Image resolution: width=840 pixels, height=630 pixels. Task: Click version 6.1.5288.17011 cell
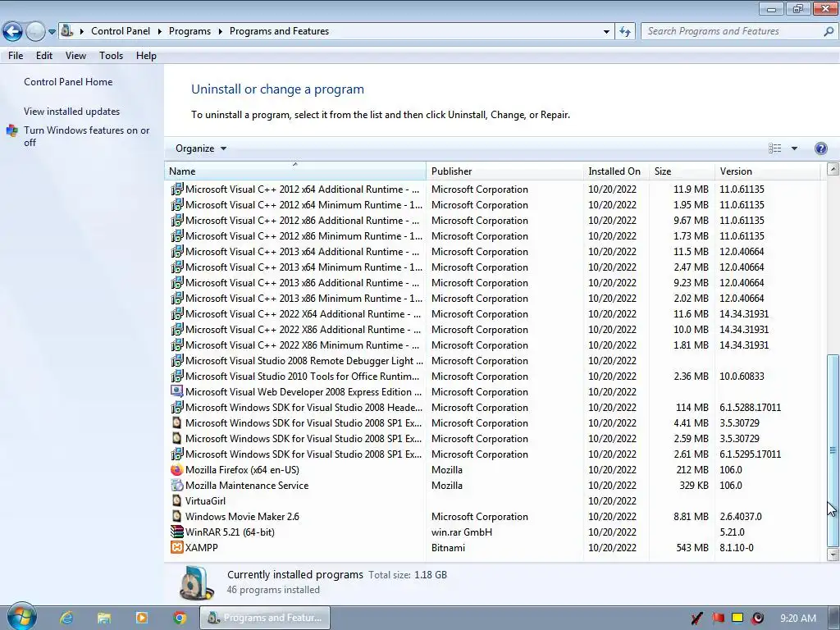tap(750, 407)
